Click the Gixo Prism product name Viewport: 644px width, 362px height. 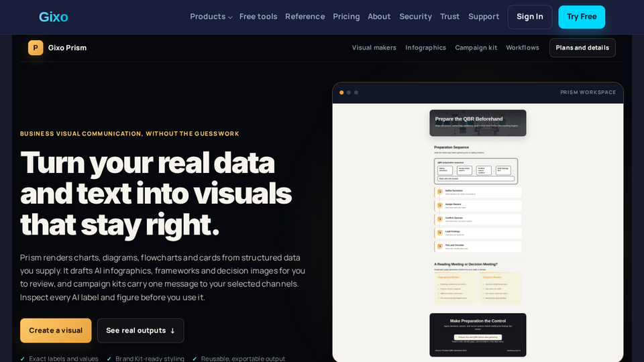(x=67, y=48)
